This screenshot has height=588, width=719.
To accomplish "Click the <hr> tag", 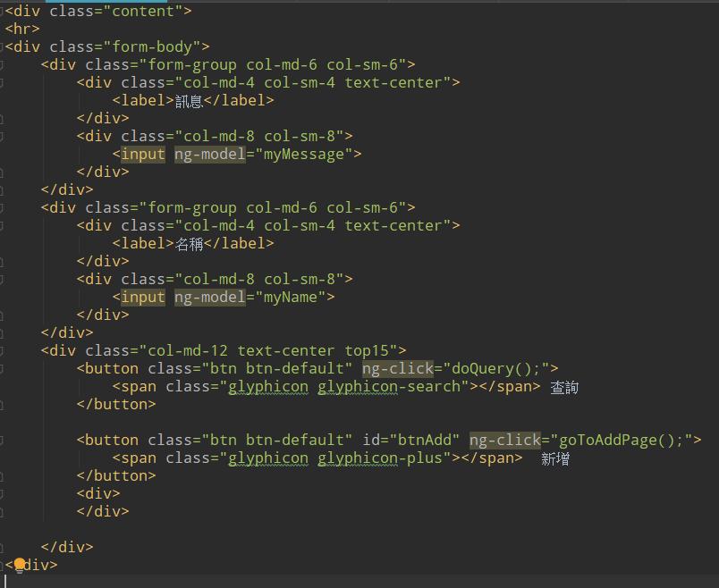I will coord(22,29).
